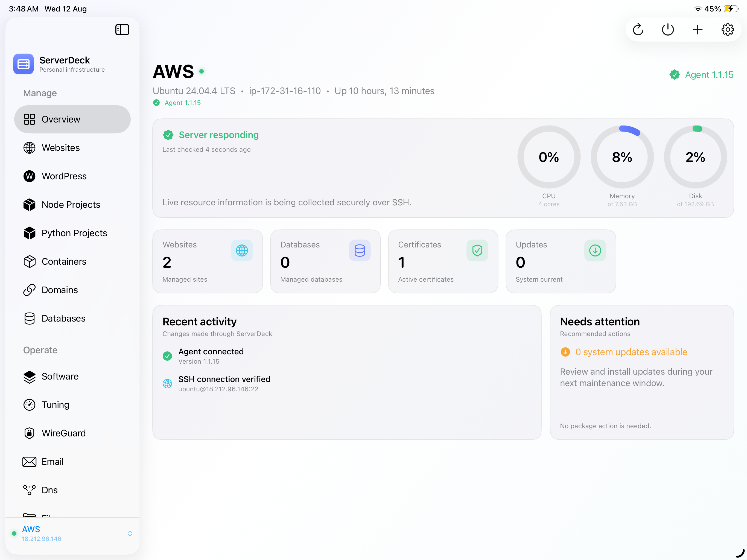Open WireGuard section
Image resolution: width=747 pixels, height=560 pixels.
[72, 433]
